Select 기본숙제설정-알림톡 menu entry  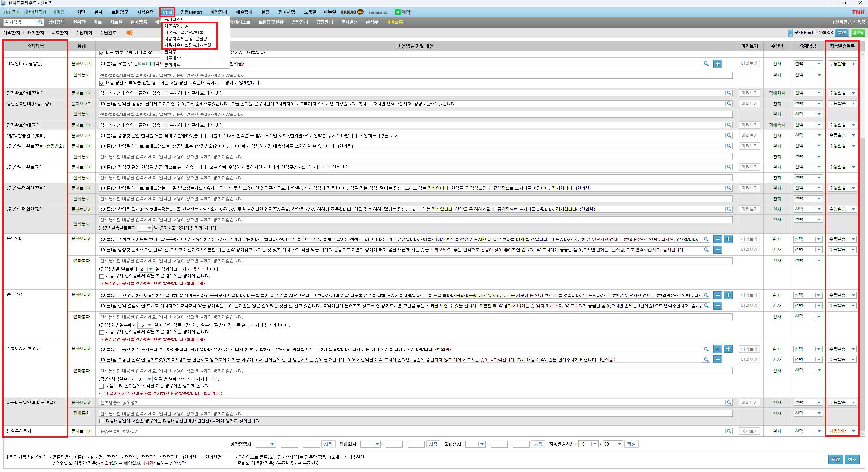184,32
